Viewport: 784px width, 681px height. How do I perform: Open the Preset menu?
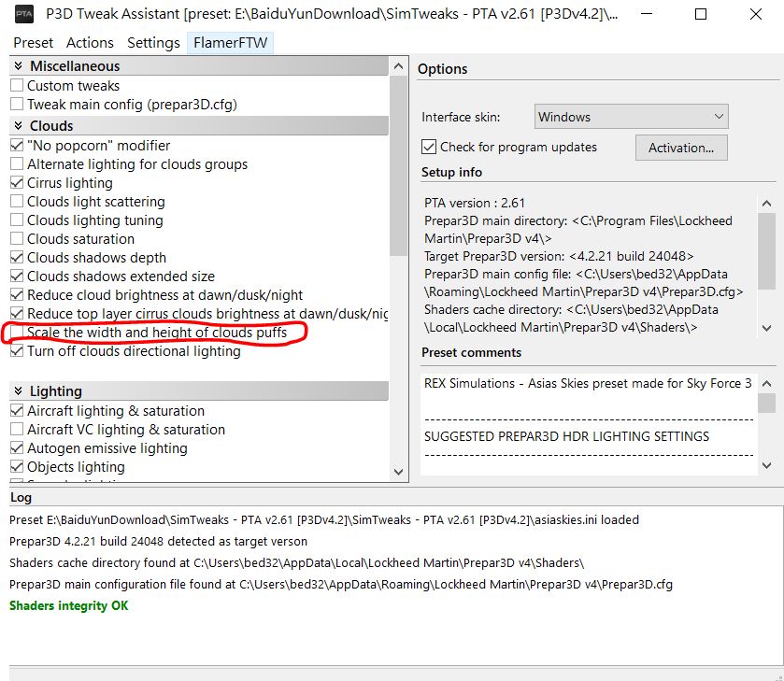click(x=34, y=43)
